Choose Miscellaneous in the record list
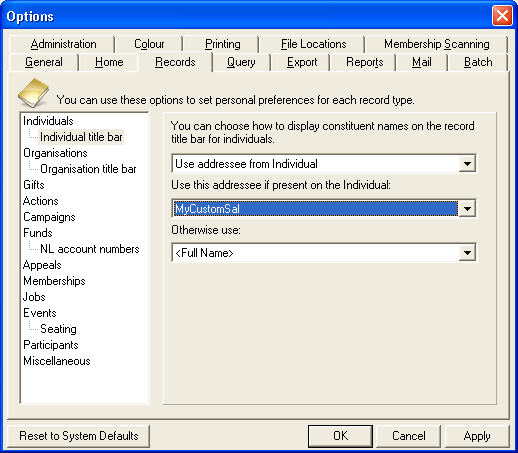 click(x=57, y=361)
